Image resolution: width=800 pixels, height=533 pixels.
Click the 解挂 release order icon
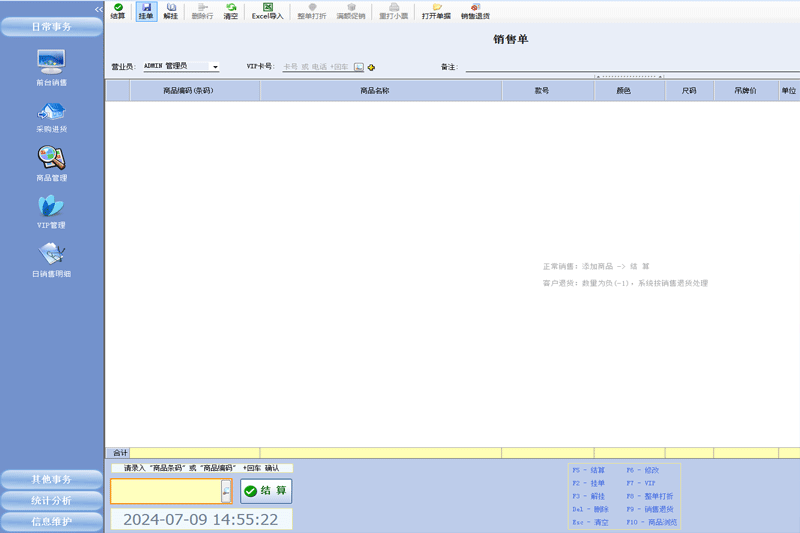click(x=171, y=11)
